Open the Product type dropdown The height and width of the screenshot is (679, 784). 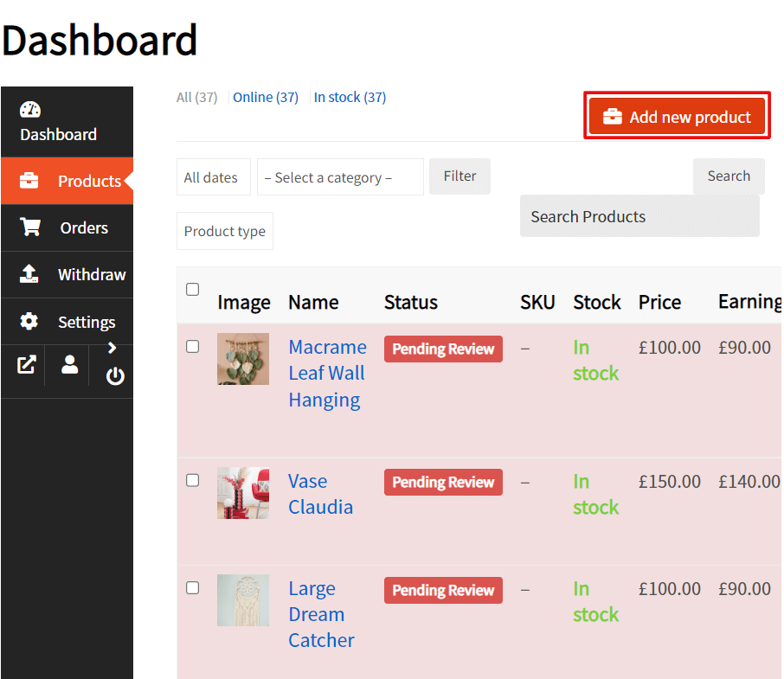click(224, 231)
